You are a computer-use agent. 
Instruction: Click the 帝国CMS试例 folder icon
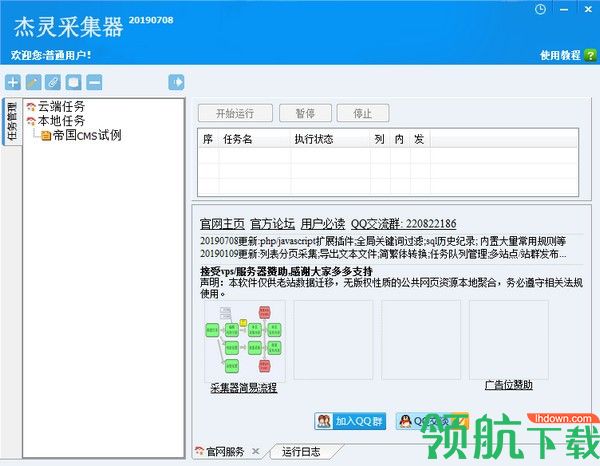tap(46, 135)
